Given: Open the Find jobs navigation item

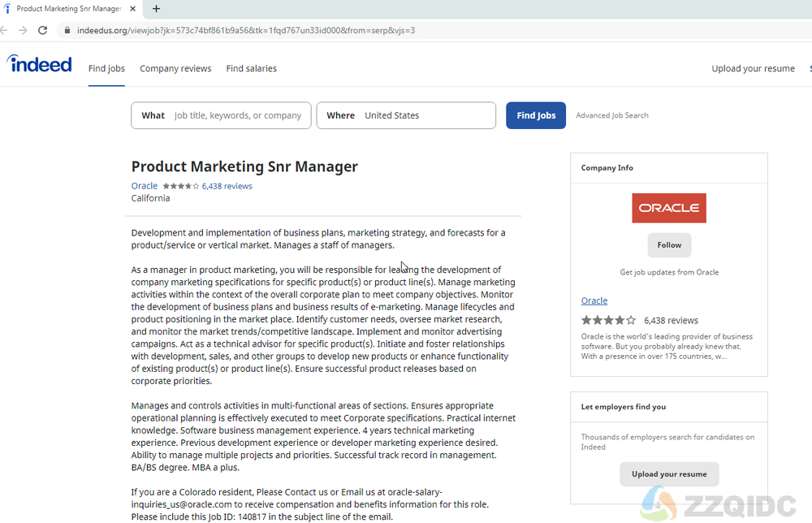Looking at the screenshot, I should tap(106, 68).
